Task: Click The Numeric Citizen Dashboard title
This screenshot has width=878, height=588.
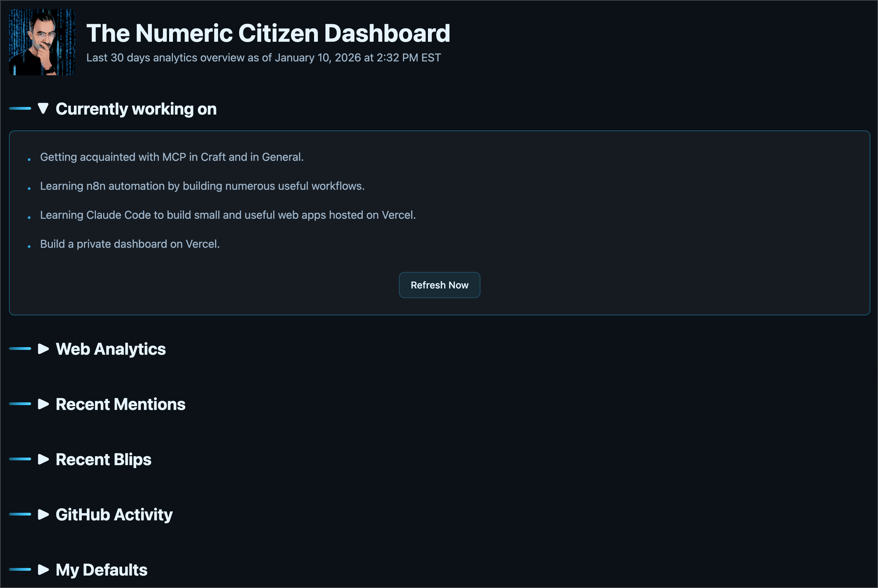Action: pos(268,33)
